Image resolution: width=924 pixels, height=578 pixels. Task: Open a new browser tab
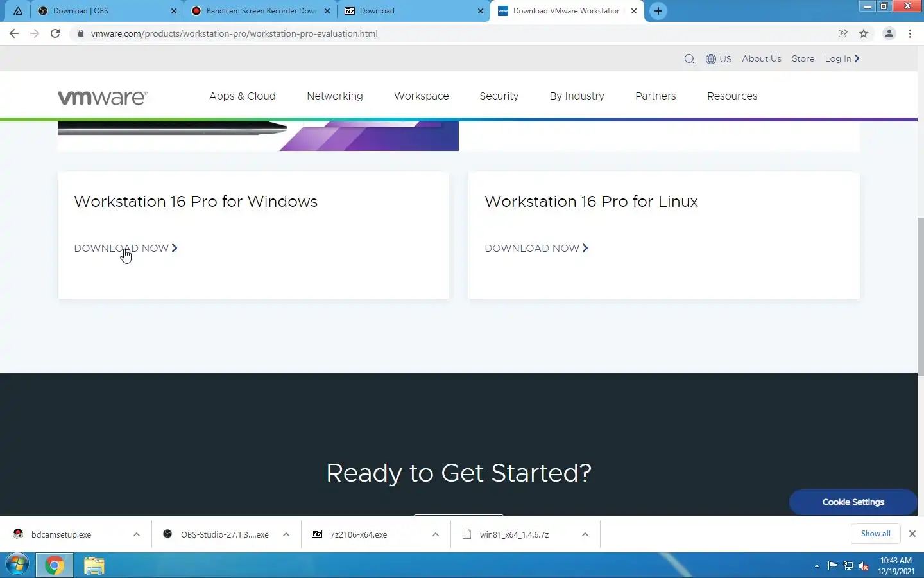click(x=658, y=11)
